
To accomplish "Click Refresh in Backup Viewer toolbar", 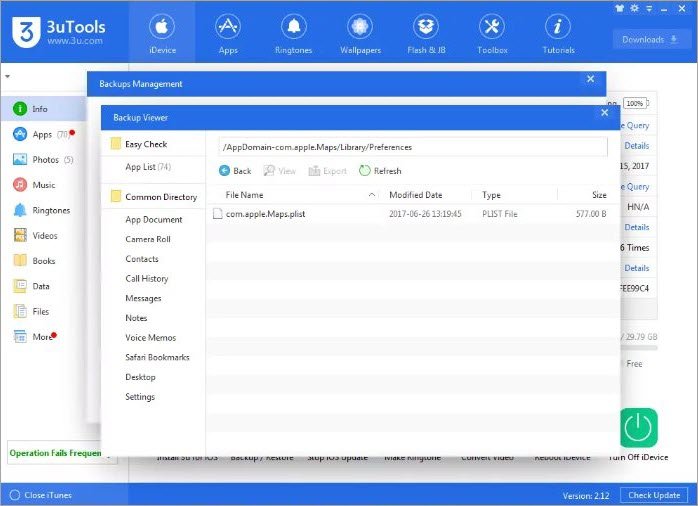I will 380,171.
